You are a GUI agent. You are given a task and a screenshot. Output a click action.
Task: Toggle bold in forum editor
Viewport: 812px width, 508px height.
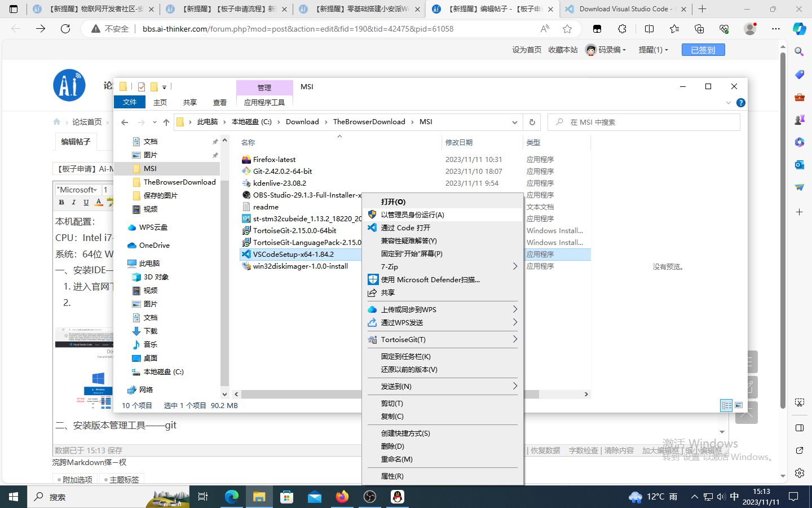click(61, 202)
